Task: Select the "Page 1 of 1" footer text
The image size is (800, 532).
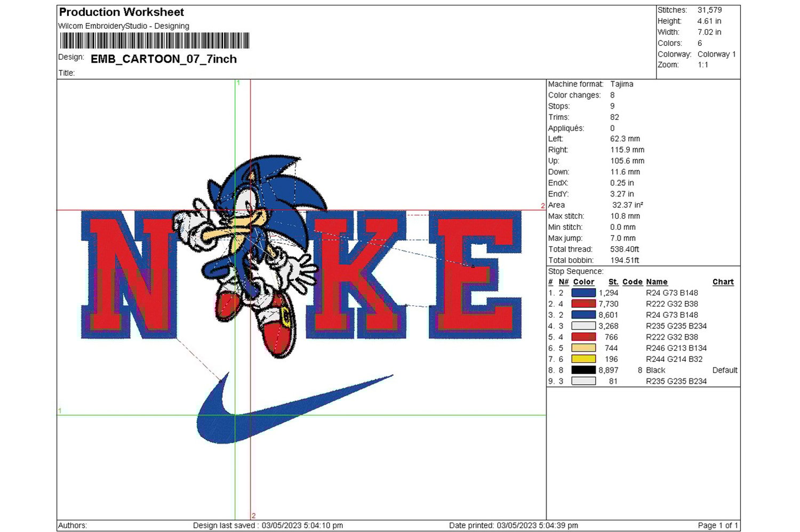Action: coord(718,526)
